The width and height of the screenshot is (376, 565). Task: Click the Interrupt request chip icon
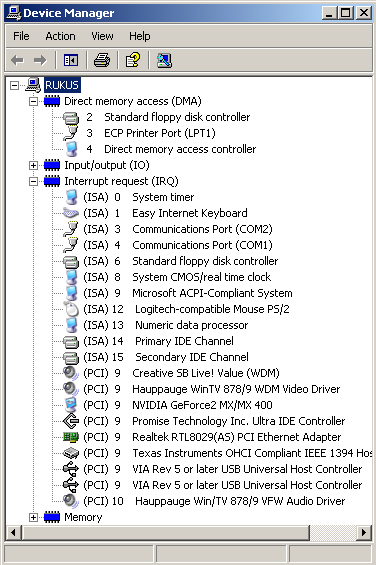coord(52,181)
